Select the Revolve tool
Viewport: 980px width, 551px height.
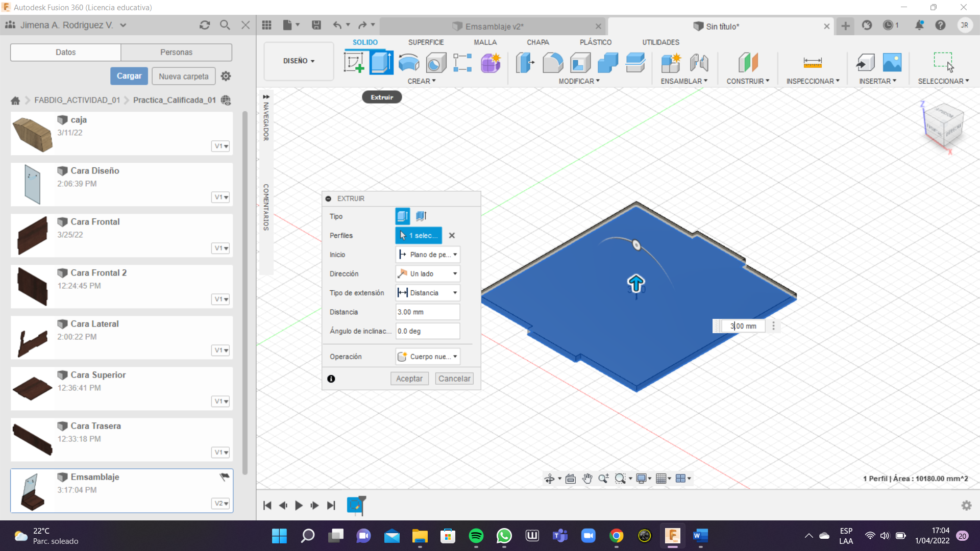click(x=409, y=63)
